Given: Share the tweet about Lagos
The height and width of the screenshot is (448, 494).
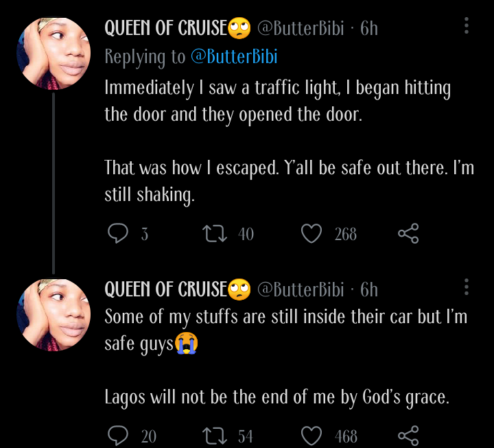Looking at the screenshot, I should (408, 435).
